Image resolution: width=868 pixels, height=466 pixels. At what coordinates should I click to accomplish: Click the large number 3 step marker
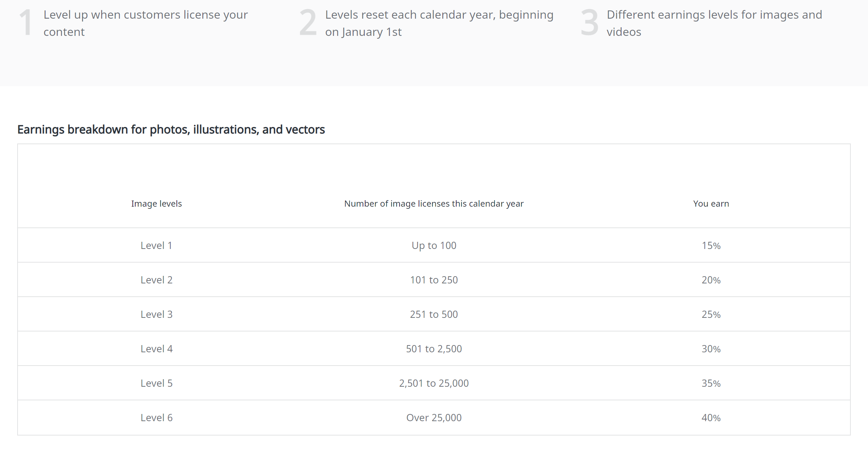tap(589, 23)
